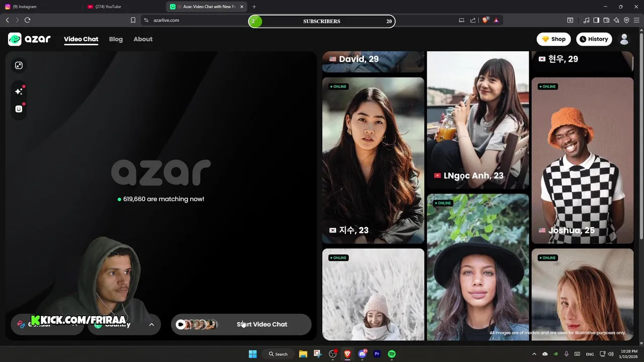Switch to the Instagram browser tab

pyautogui.click(x=40, y=7)
